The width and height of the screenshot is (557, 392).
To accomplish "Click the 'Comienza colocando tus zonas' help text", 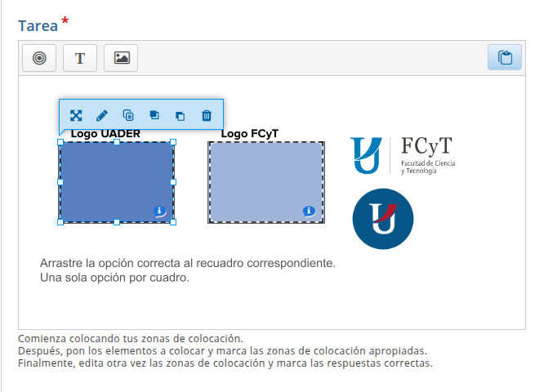I will 131,338.
